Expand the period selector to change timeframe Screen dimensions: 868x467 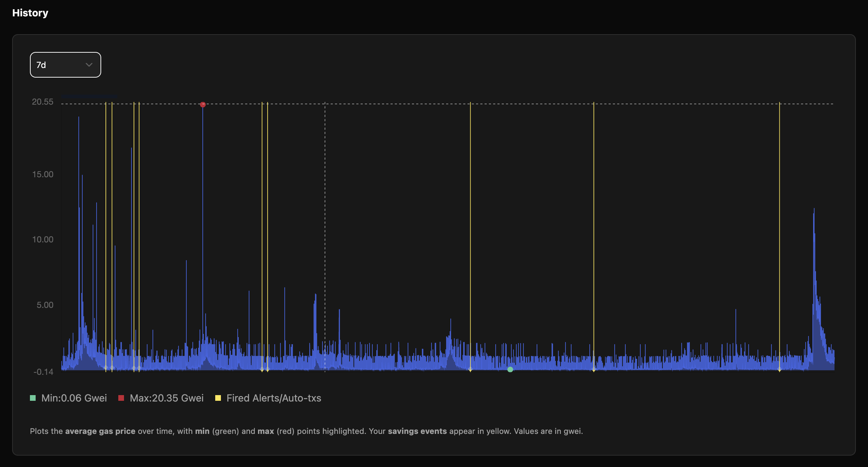pos(65,65)
